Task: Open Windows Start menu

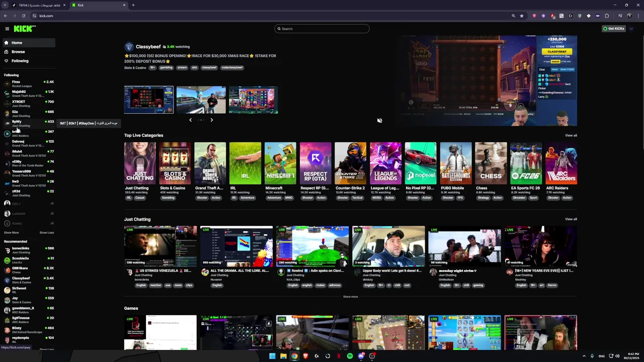Action: pyautogui.click(x=272, y=356)
